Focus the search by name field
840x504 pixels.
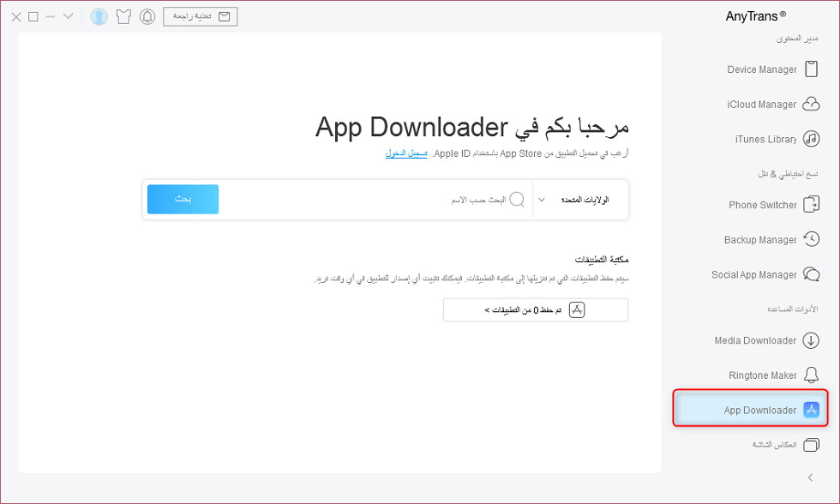pyautogui.click(x=375, y=199)
